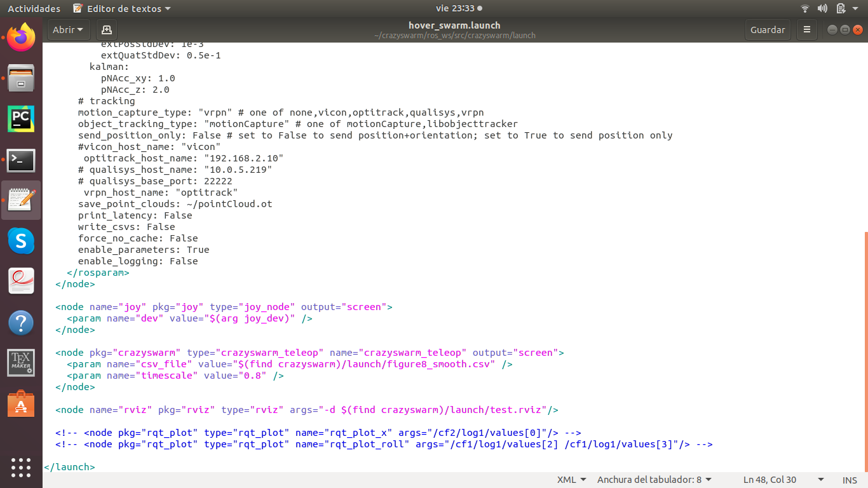Click the figure8_smooth.csv param line
The width and height of the screenshot is (868, 488).
[290, 364]
